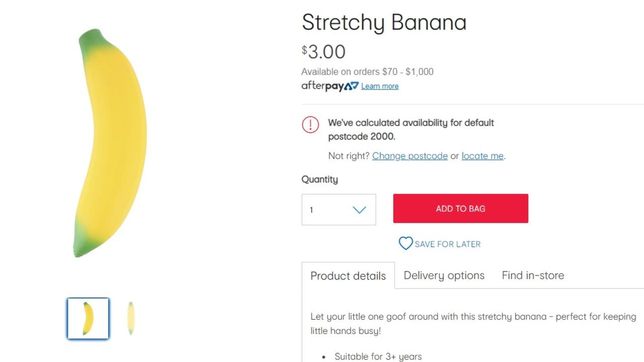Click the $3.00 price text
The width and height of the screenshot is (644, 362).
tap(324, 52)
